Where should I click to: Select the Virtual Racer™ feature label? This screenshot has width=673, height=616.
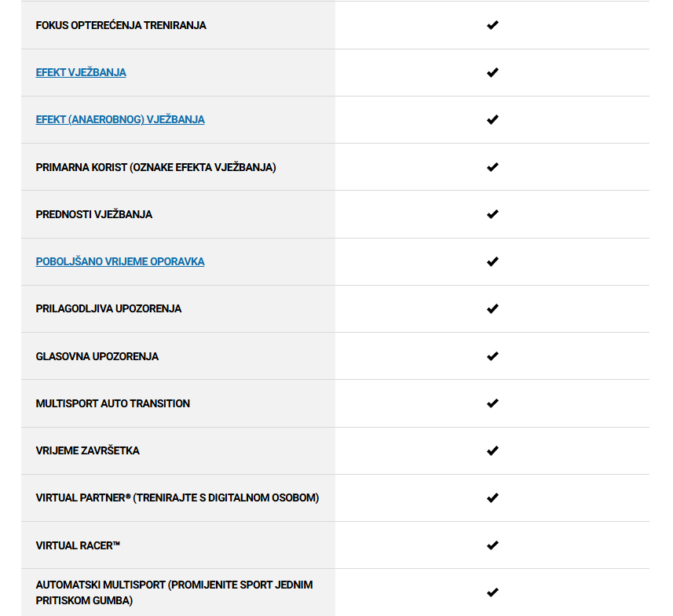pos(78,545)
